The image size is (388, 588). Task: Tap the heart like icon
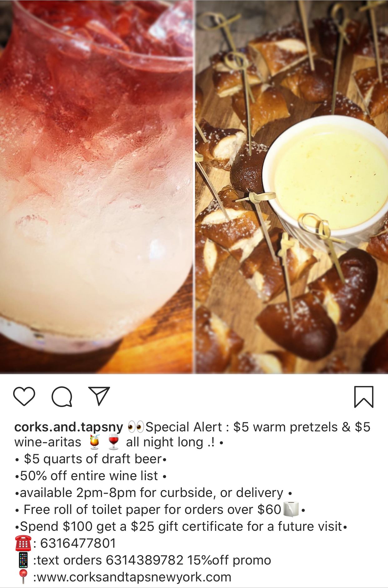click(24, 396)
